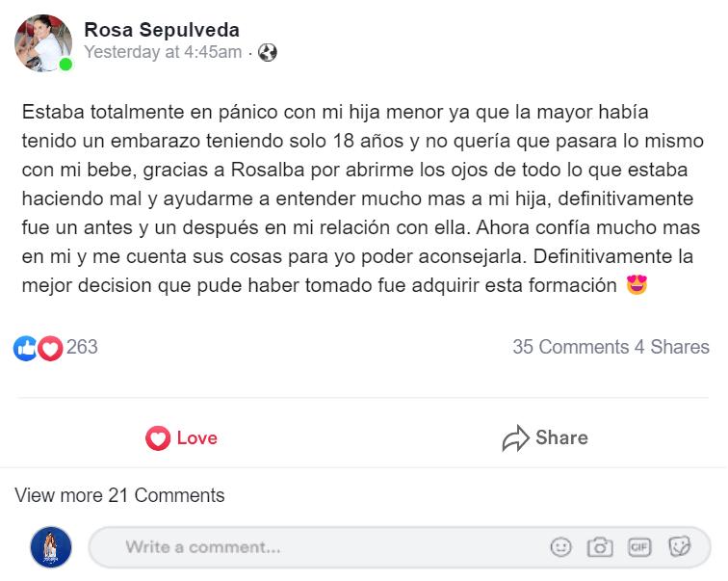Click the Yesterday at 4:45am timestamp
Screen dimensions: 728x581
click(163, 53)
